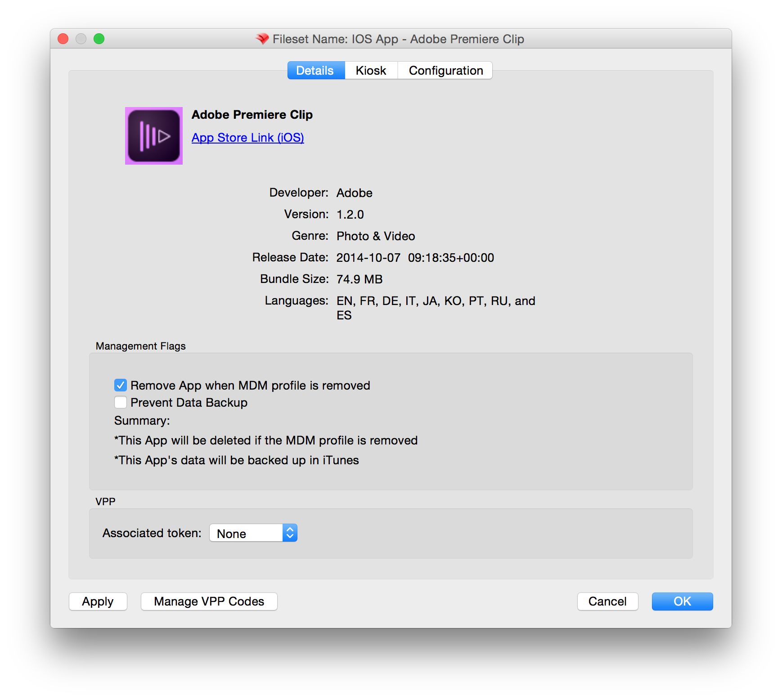
Task: Enable the Prevent Data Backup checkbox
Action: pos(120,402)
